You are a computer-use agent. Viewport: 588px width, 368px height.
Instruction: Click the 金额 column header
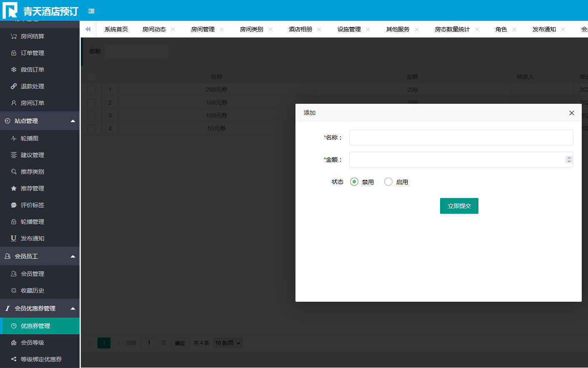413,77
